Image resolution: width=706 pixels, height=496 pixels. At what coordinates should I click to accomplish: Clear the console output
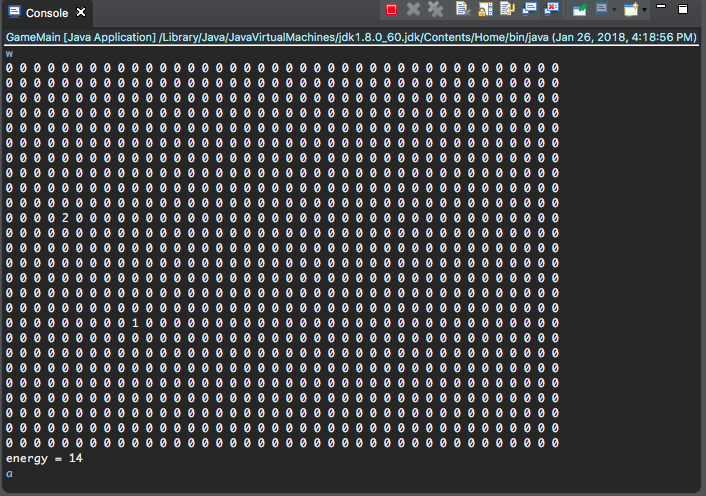click(x=463, y=10)
